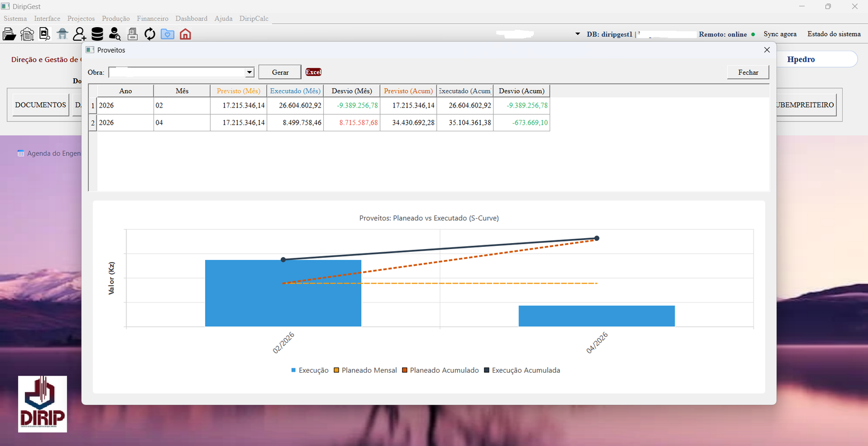Click the Fechar button
The width and height of the screenshot is (868, 446).
pos(748,72)
